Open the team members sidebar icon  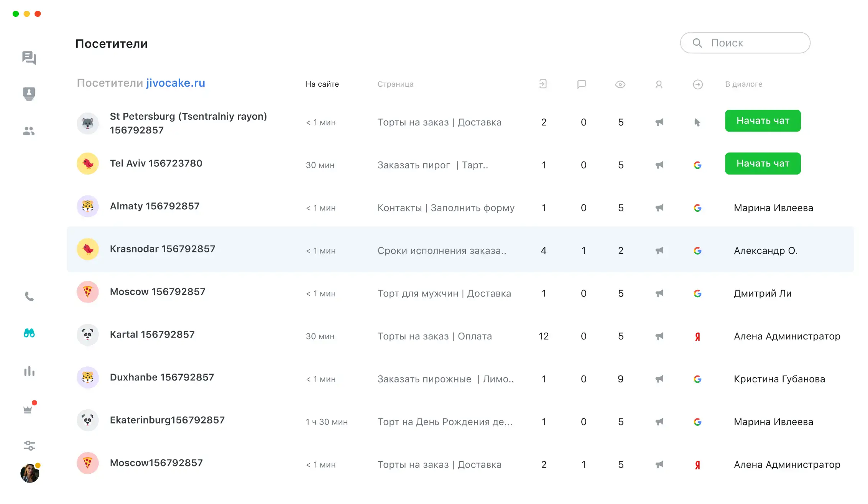pyautogui.click(x=29, y=131)
